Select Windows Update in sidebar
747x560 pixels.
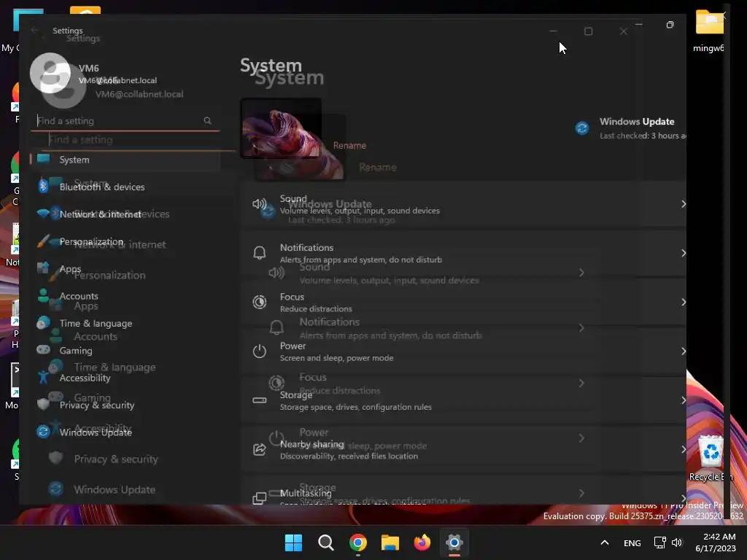pyautogui.click(x=125, y=432)
